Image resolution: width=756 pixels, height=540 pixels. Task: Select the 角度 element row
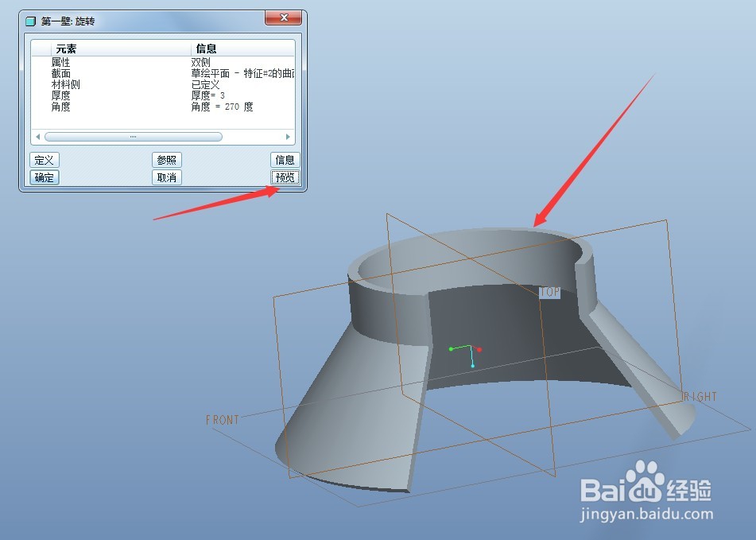coord(163,107)
